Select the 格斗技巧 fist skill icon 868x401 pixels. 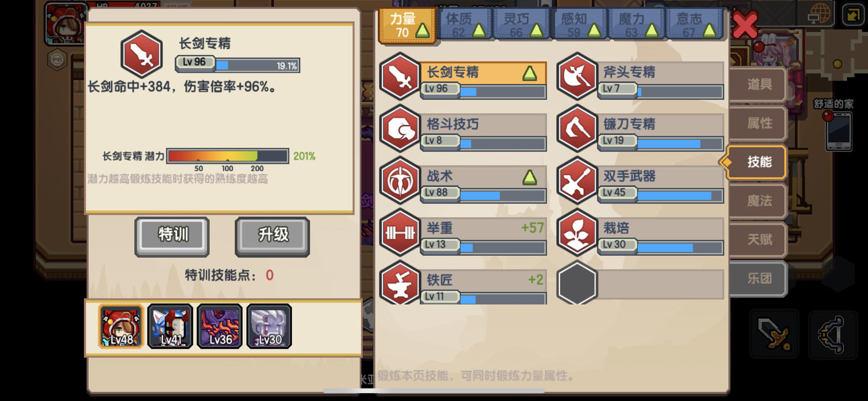400,129
